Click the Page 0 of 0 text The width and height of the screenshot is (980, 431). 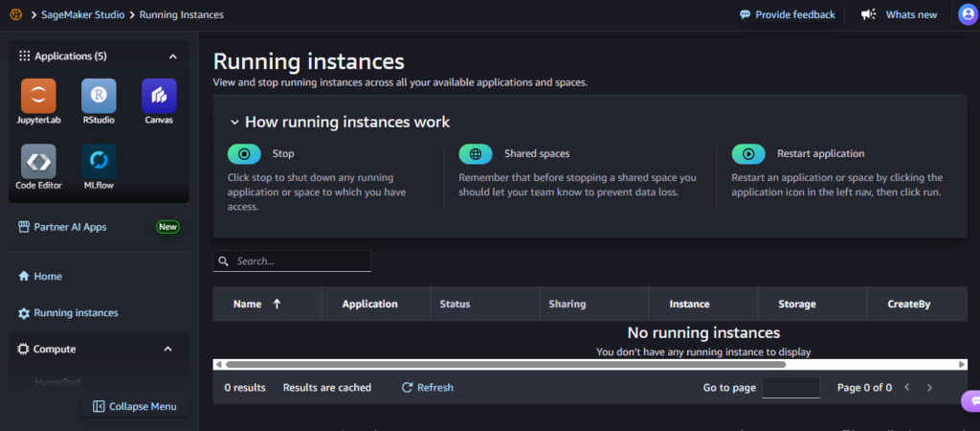864,388
